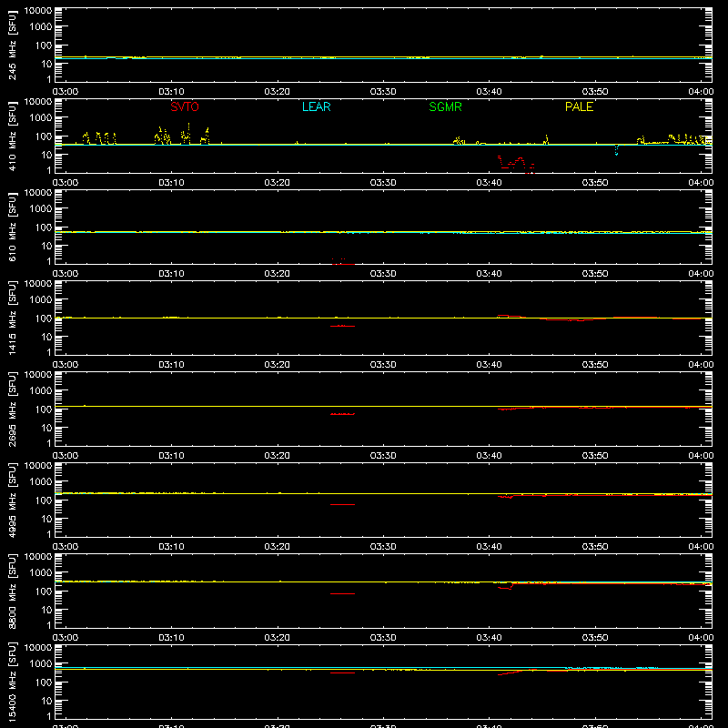Screen dimensions: 728x728
Task: Click the green SGMR legend label
Action: (445, 106)
